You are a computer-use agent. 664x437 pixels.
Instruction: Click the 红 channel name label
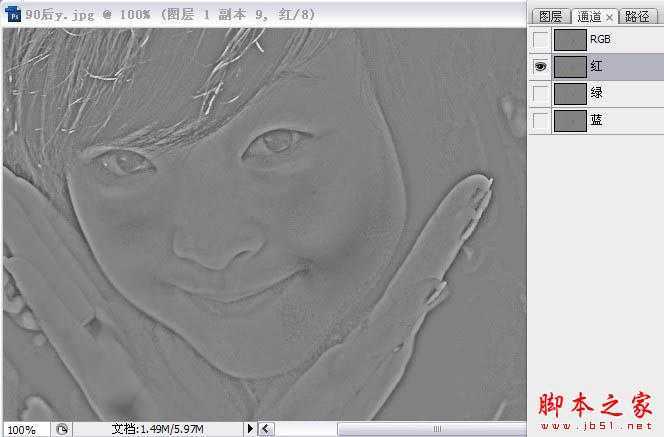[596, 66]
